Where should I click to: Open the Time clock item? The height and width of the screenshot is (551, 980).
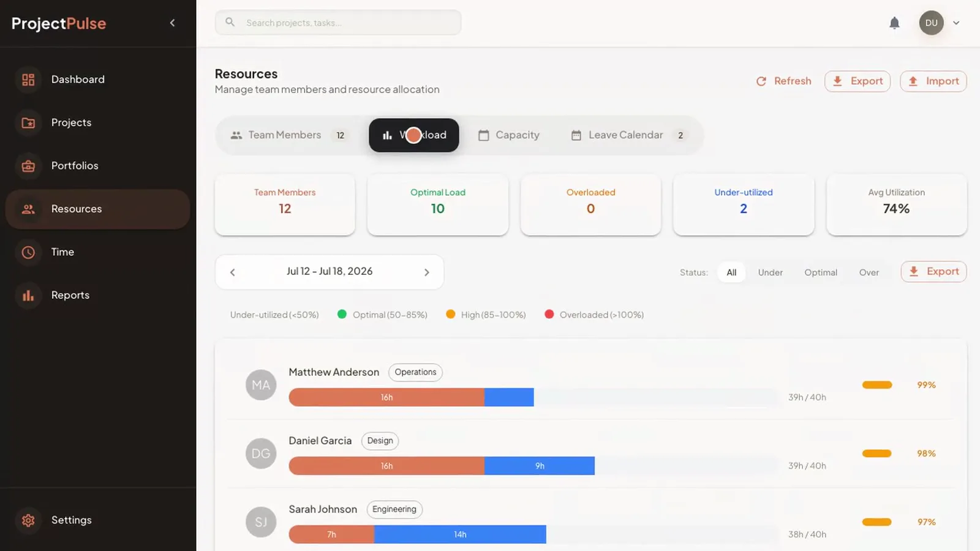(98, 252)
